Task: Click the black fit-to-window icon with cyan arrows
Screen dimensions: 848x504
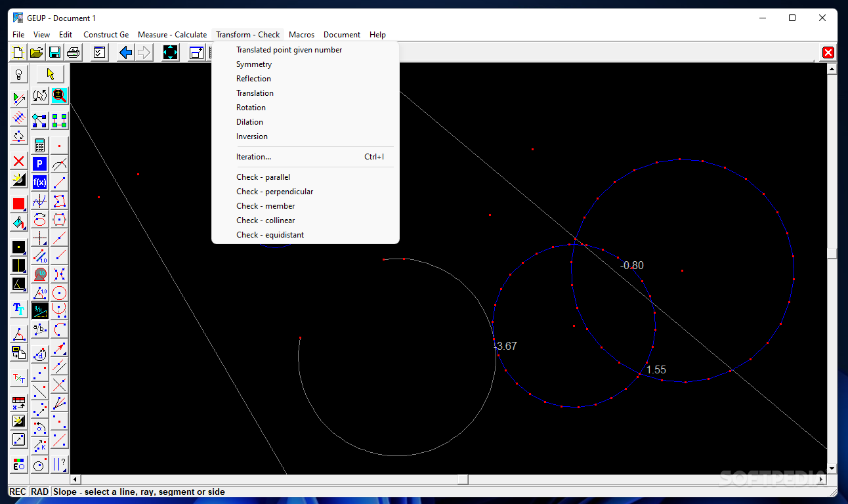Action: [x=170, y=53]
